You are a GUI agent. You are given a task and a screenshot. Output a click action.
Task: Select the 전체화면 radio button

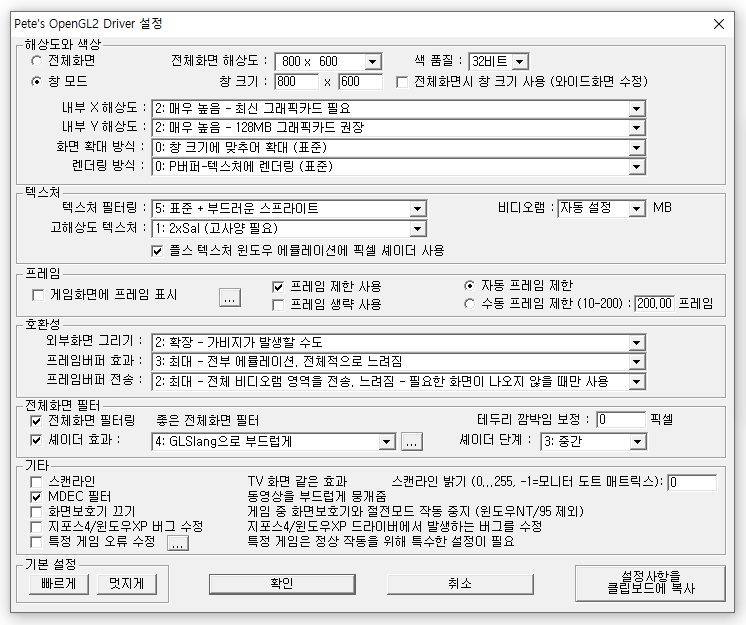coord(37,61)
